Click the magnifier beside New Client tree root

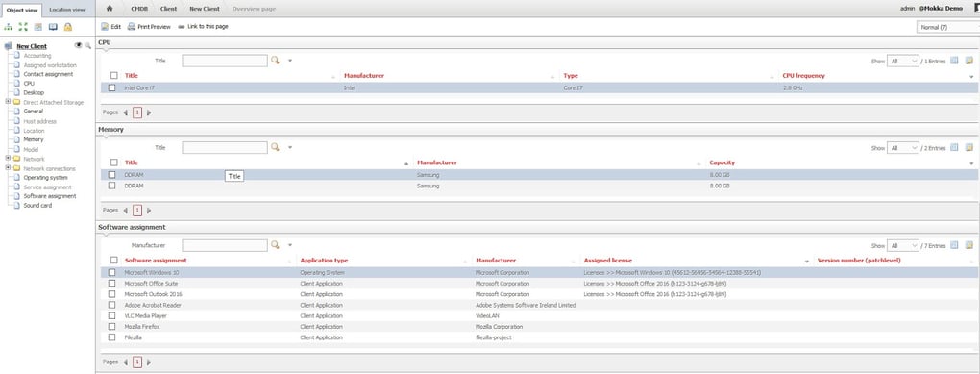click(x=88, y=45)
